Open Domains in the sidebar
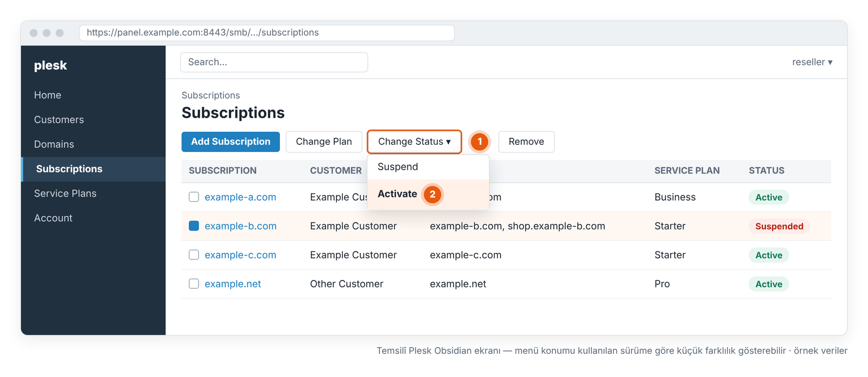The height and width of the screenshot is (377, 868). pos(54,144)
